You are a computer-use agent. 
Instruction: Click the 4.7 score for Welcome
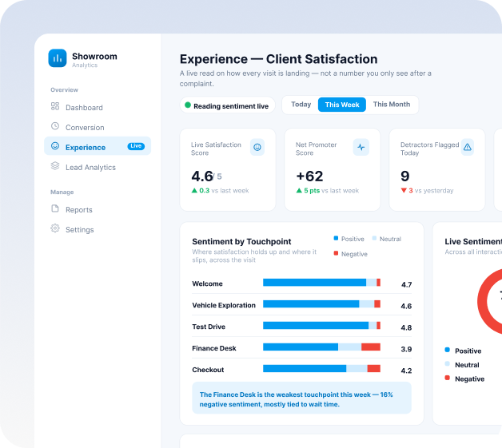pos(406,284)
